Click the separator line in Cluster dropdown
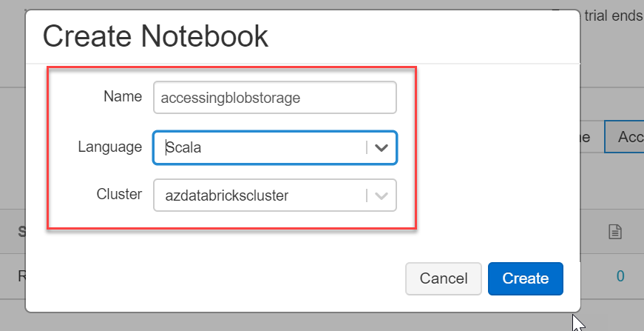The image size is (644, 331). [x=367, y=195]
